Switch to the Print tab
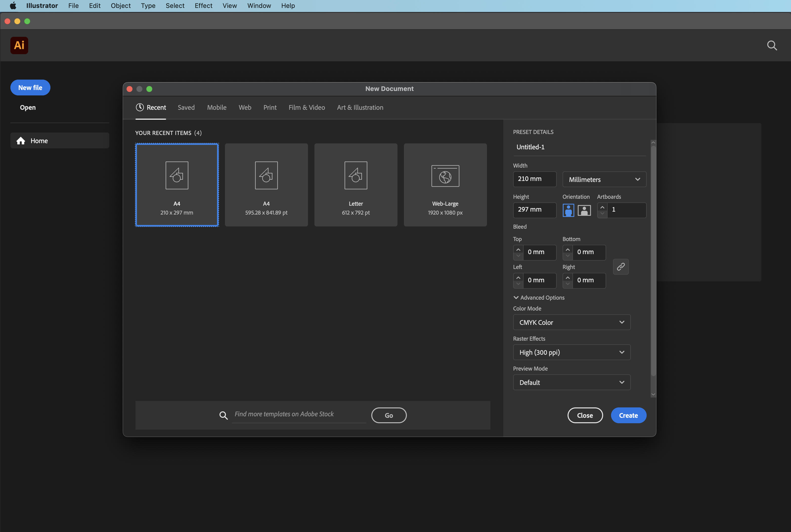Screen dimensions: 791x532 [x=270, y=108]
